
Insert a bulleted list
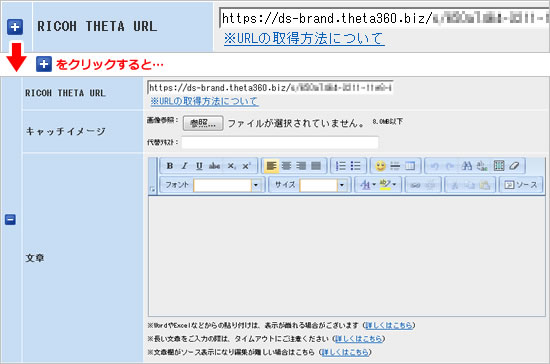pos(356,166)
